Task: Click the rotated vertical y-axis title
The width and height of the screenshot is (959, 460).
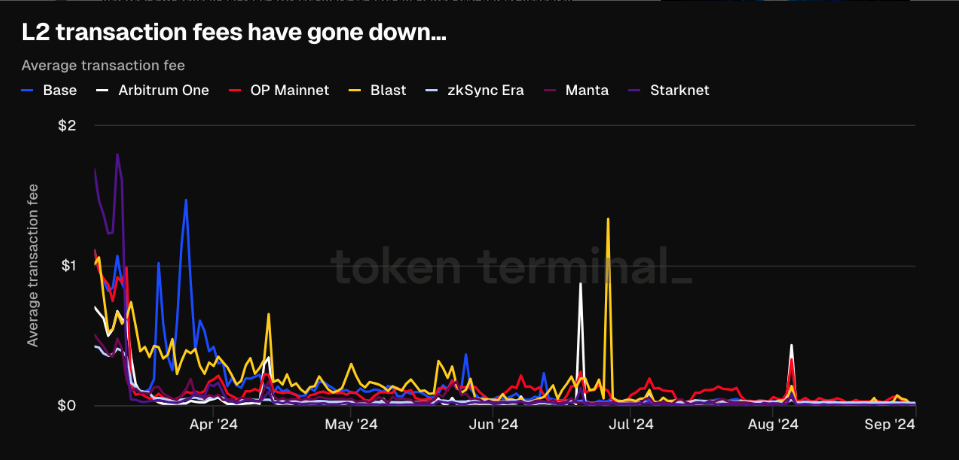Action: pyautogui.click(x=33, y=265)
